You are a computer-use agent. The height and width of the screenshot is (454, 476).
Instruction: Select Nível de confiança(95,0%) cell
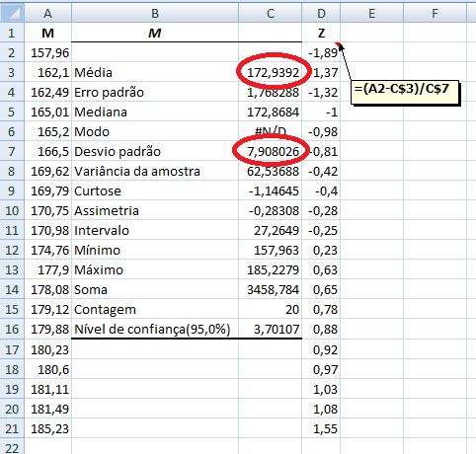(155, 329)
